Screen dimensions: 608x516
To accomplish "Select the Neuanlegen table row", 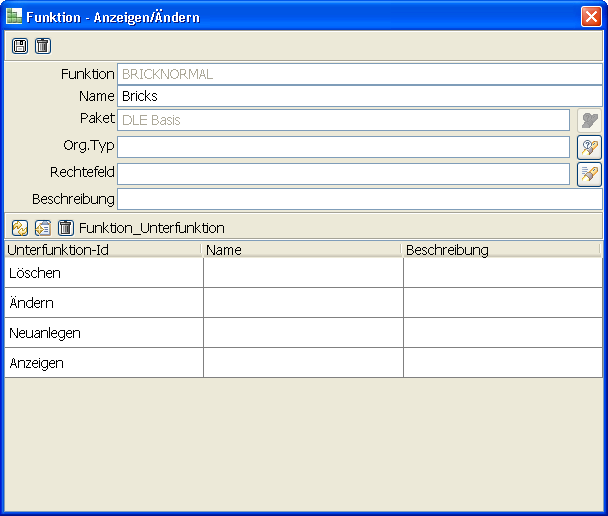I will click(103, 333).
